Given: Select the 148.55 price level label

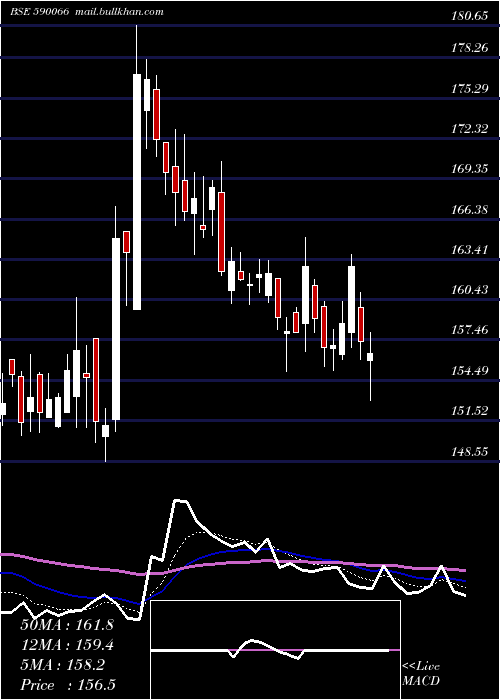Looking at the screenshot, I should (x=468, y=452).
